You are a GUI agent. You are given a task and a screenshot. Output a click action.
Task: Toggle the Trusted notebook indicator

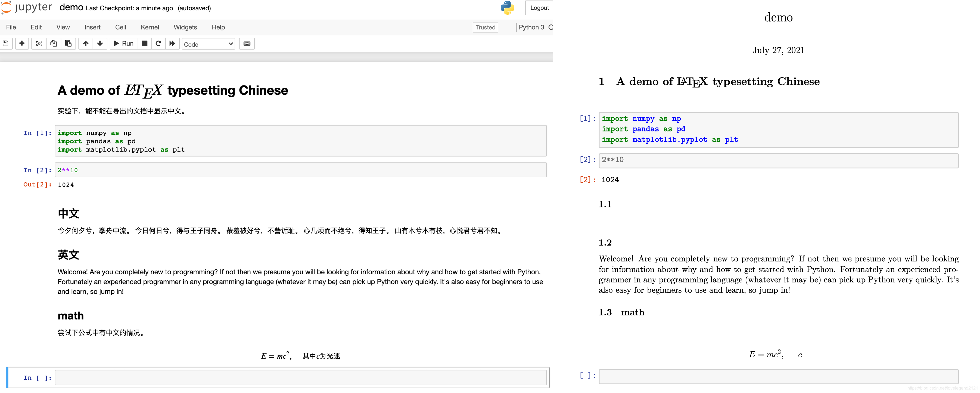[486, 27]
